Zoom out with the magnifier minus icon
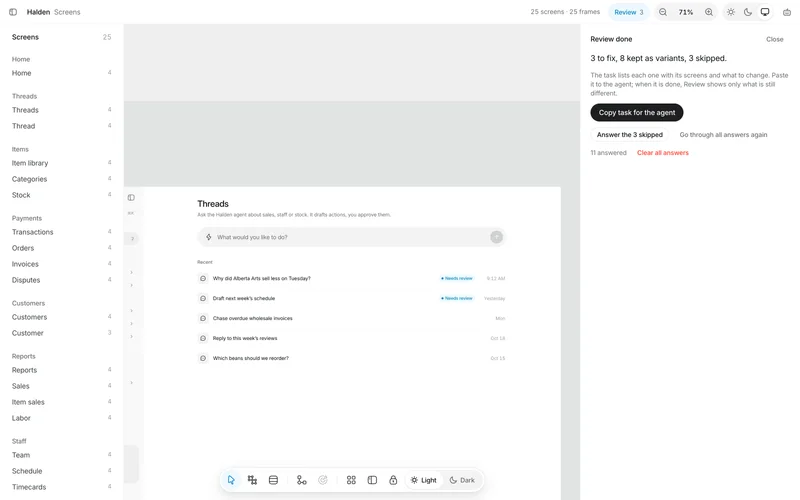800x500 pixels. click(x=663, y=12)
